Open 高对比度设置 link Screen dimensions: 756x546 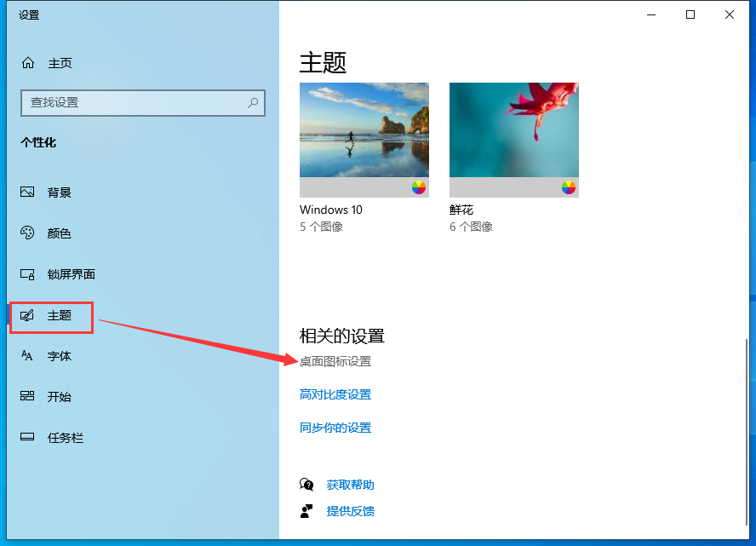coord(335,394)
